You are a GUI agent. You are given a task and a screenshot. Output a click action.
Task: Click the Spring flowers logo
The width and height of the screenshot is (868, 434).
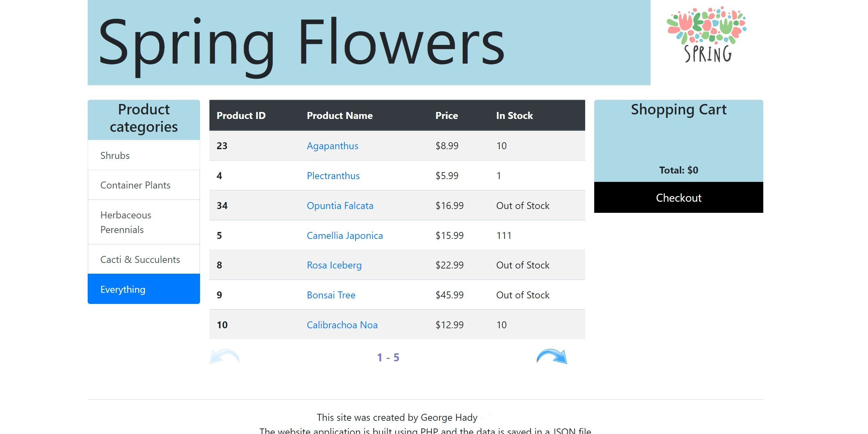point(707,34)
